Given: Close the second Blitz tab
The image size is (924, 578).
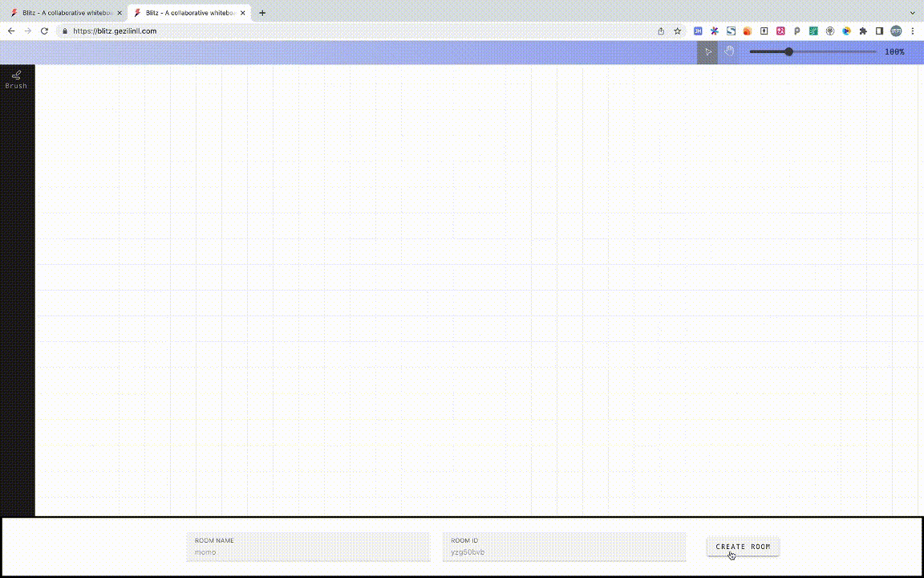Looking at the screenshot, I should [243, 13].
